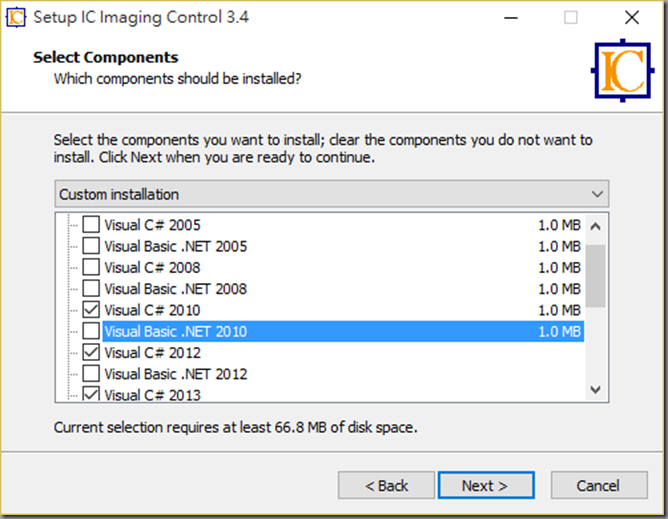The height and width of the screenshot is (519, 668).
Task: Close the setup wizard window
Action: tap(632, 18)
